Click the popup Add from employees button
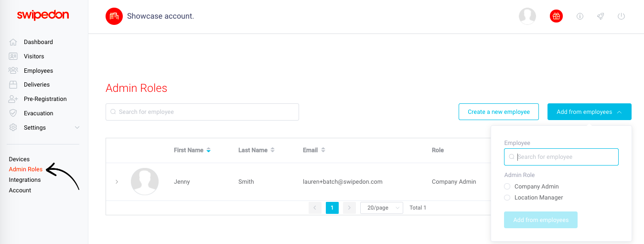 point(541,220)
